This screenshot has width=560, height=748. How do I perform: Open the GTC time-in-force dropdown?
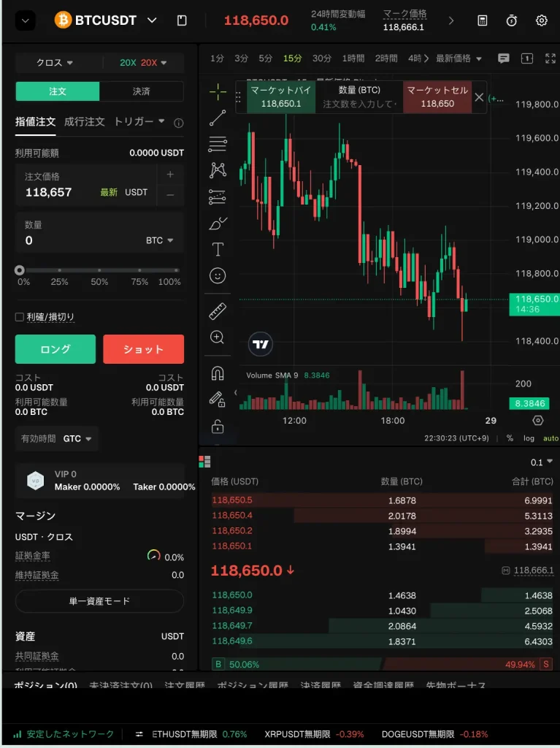coord(77,438)
